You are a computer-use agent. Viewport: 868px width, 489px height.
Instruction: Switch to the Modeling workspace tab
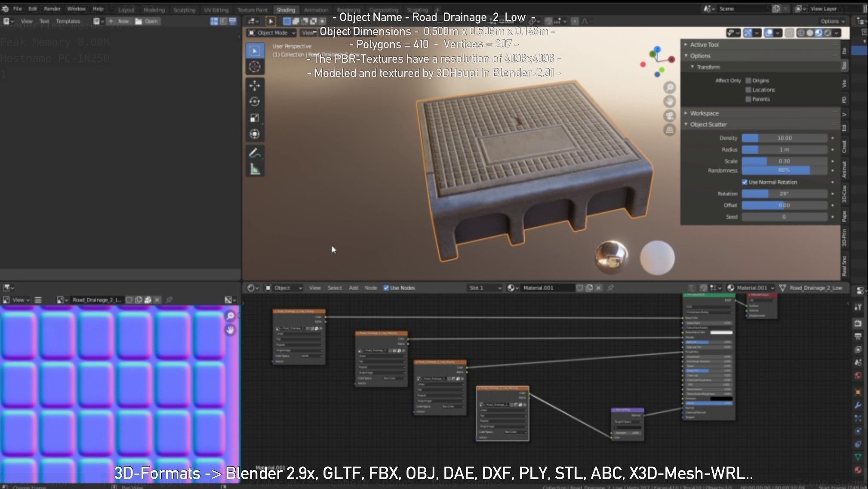[x=154, y=10]
